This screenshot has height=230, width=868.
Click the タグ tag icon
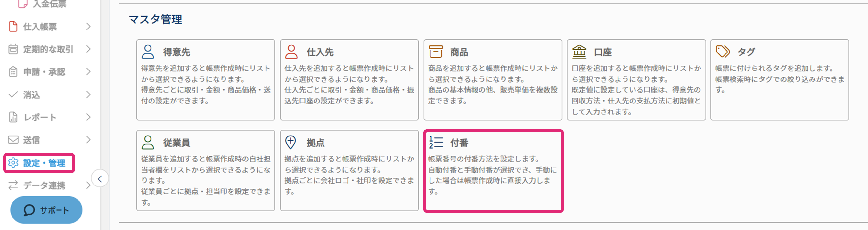(x=723, y=52)
